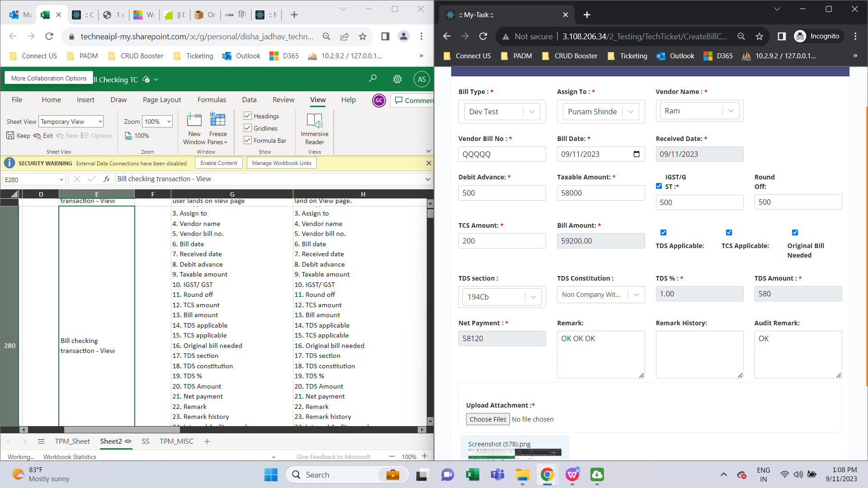Click Manage Workbook Links button
The width and height of the screenshot is (868, 488).
(282, 163)
